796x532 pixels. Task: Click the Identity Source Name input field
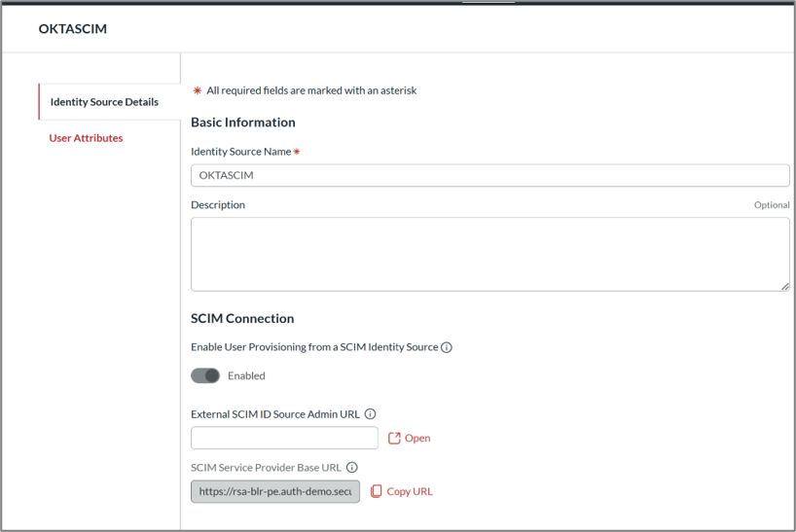pos(489,175)
